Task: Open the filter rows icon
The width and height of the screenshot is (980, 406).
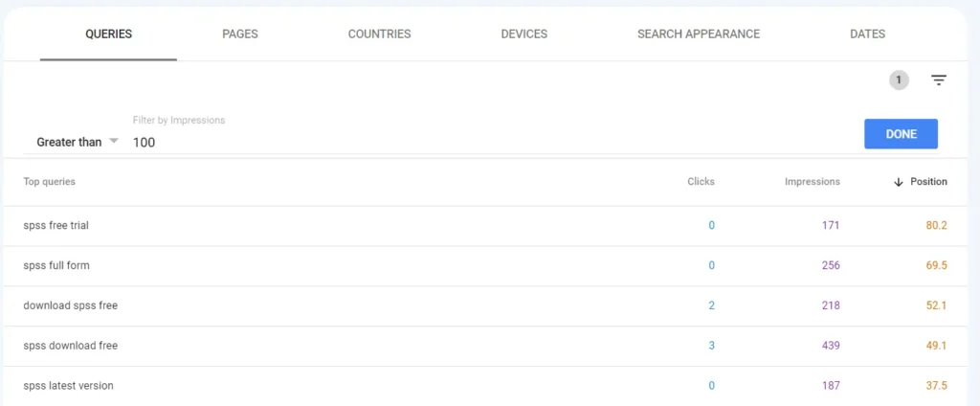Action: pyautogui.click(x=938, y=80)
